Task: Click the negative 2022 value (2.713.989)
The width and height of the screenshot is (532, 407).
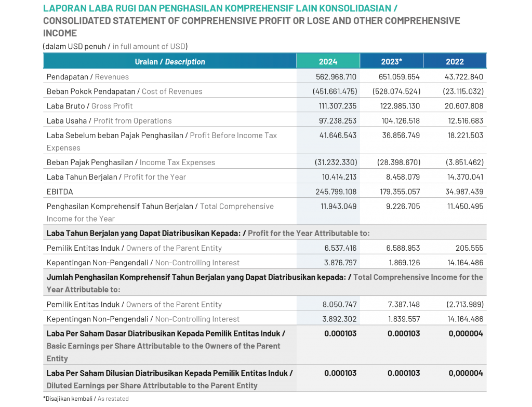Action: click(x=464, y=305)
